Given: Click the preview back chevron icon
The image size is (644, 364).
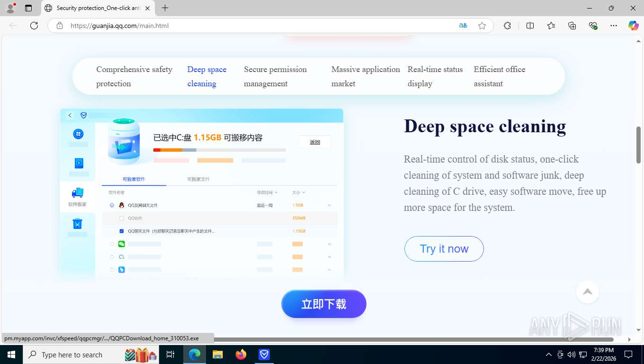Looking at the screenshot, I should pyautogui.click(x=70, y=115).
